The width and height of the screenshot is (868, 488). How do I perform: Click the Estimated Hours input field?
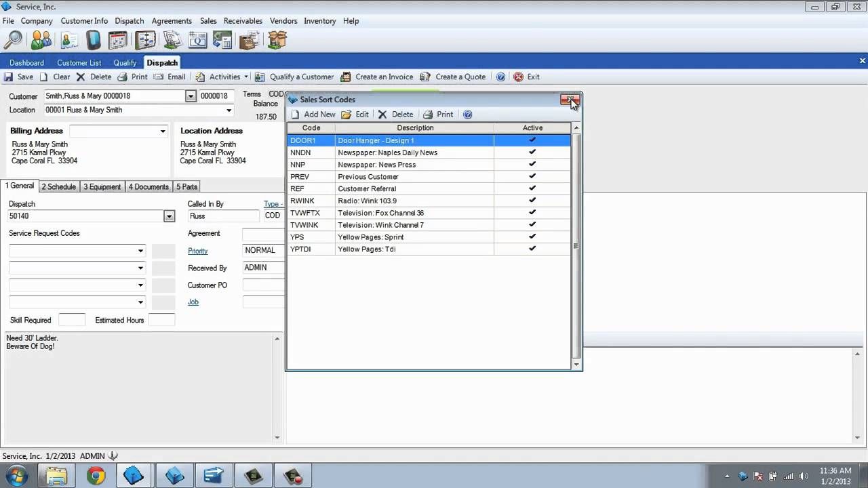161,319
